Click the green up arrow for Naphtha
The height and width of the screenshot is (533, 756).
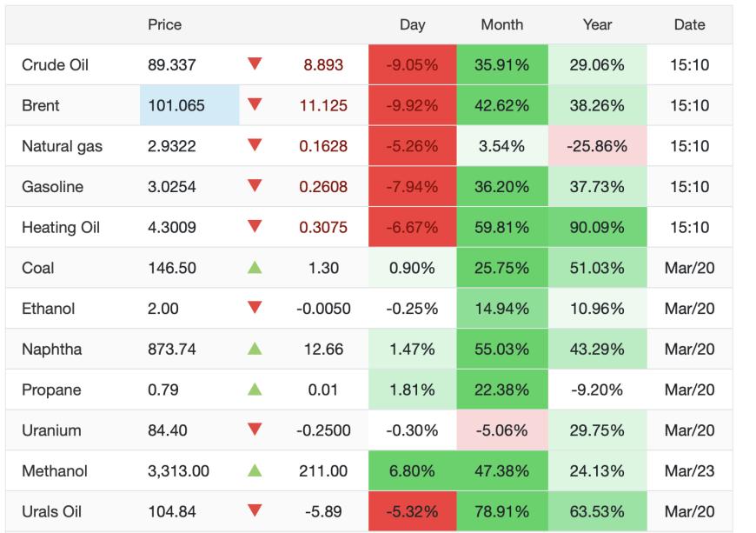point(255,349)
